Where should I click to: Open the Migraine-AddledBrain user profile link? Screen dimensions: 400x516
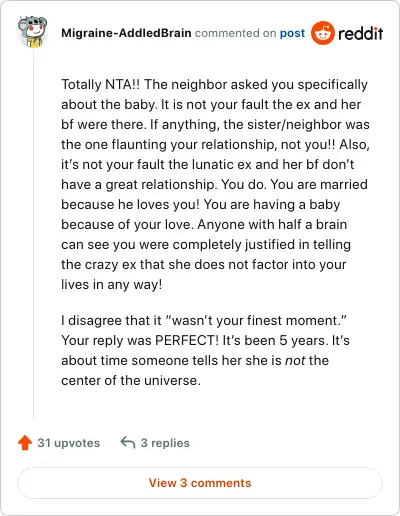pyautogui.click(x=126, y=33)
